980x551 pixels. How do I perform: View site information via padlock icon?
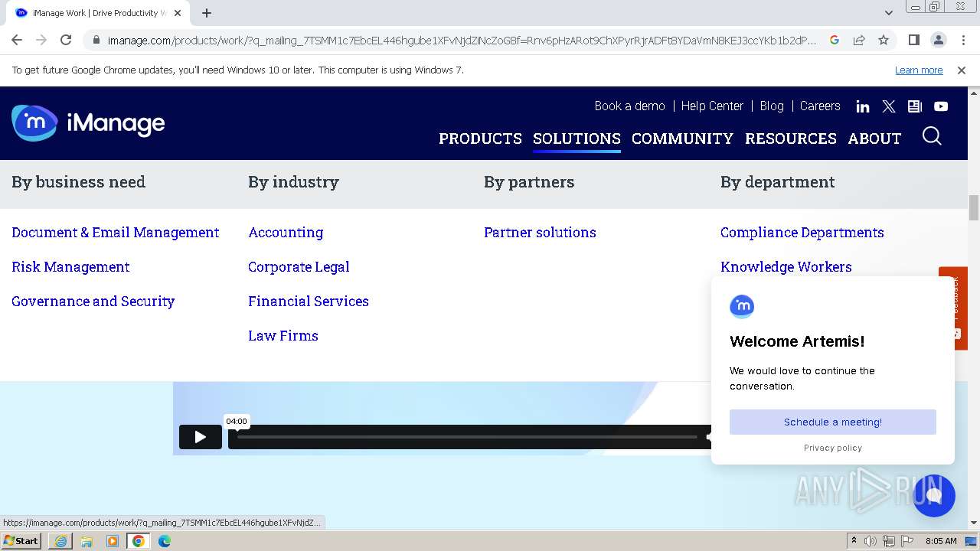tap(96, 41)
